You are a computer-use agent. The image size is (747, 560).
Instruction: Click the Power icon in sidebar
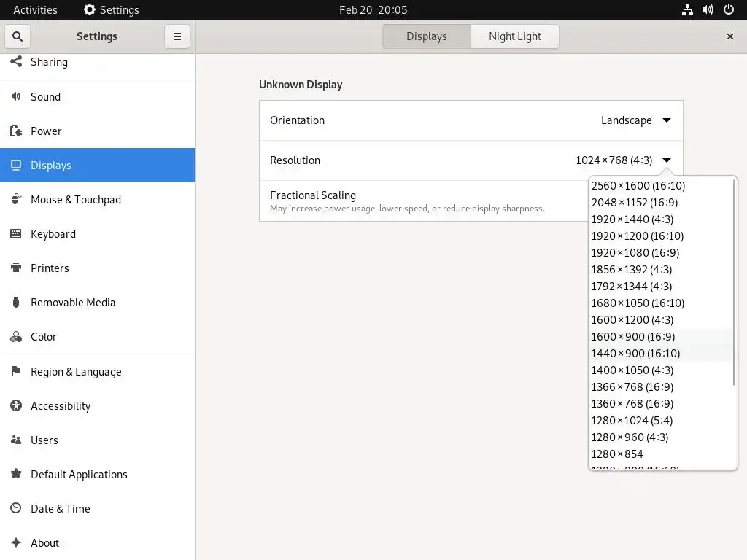[x=16, y=131]
